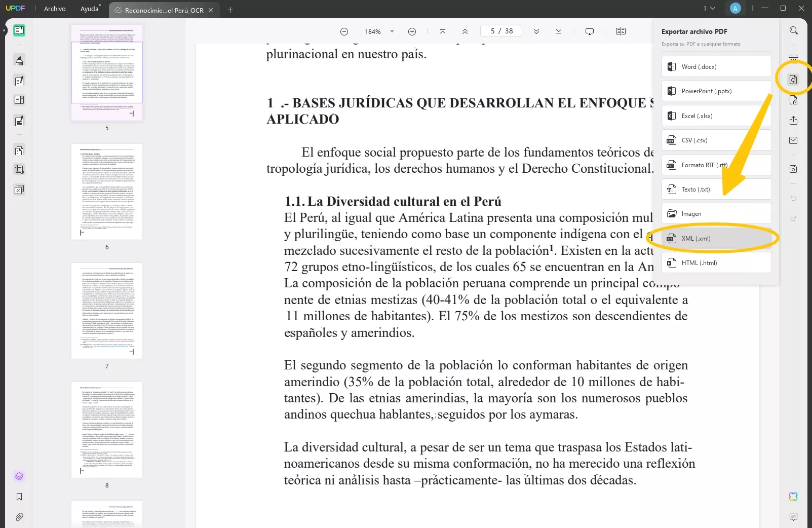The width and height of the screenshot is (812, 528).
Task: Jump to the last page arrow
Action: pyautogui.click(x=559, y=31)
